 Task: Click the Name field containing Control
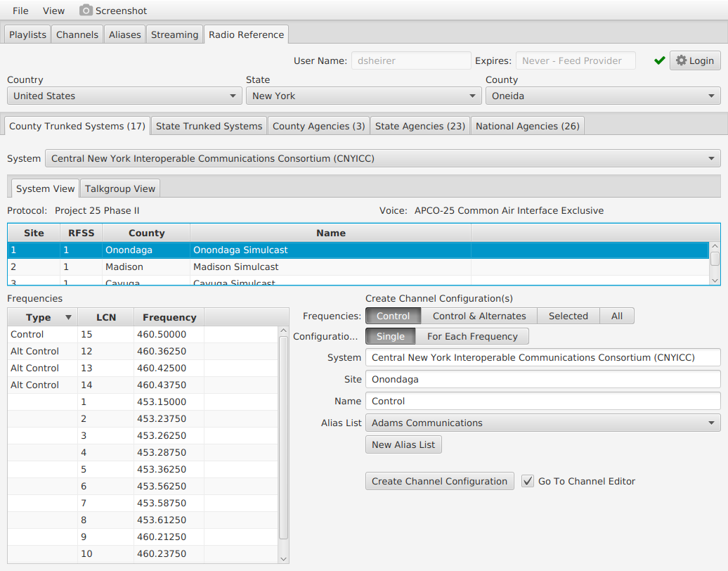[x=542, y=401]
